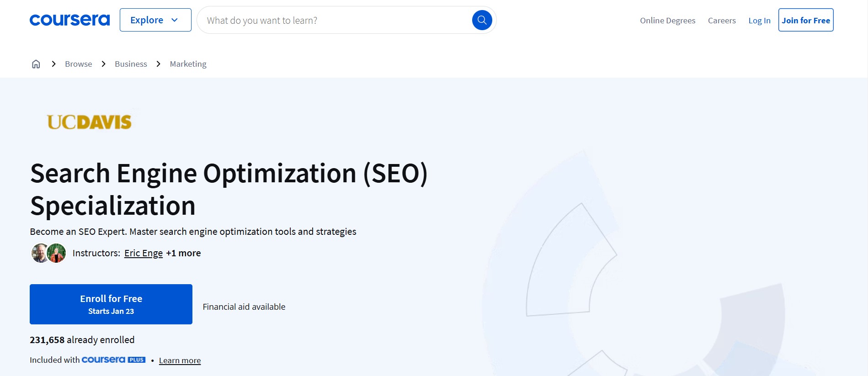Navigate to Business breadcrumb

[131, 64]
